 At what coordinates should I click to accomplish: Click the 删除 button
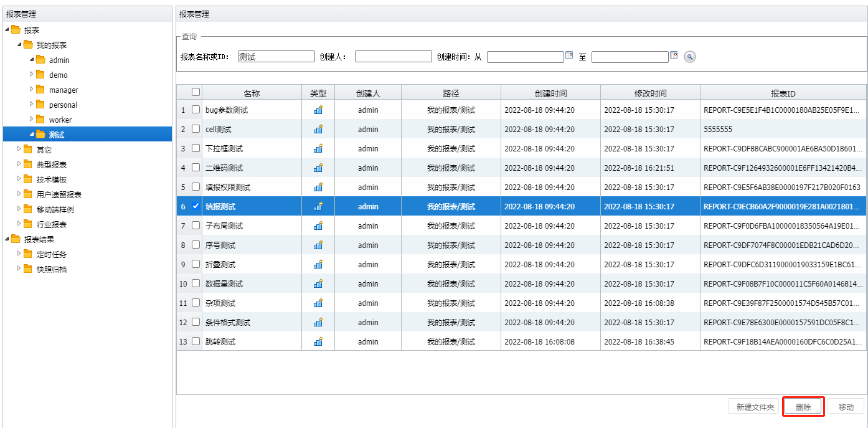click(x=803, y=407)
